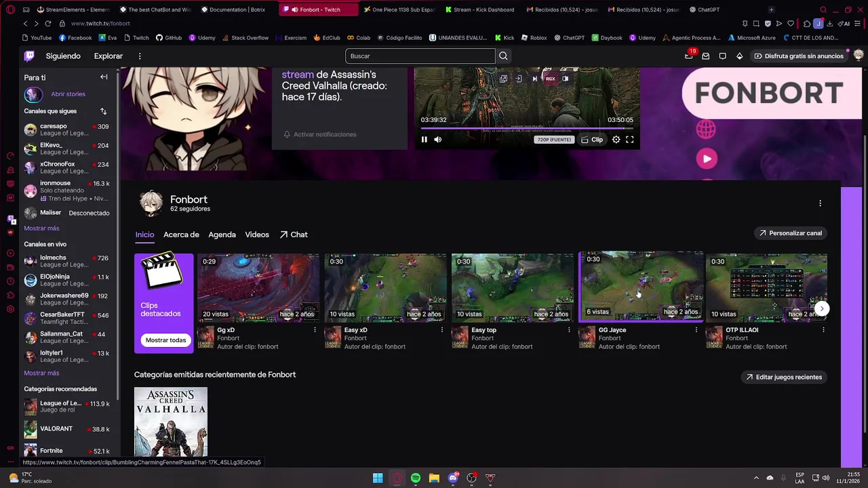Open options for Gg xD clip

pyautogui.click(x=315, y=330)
